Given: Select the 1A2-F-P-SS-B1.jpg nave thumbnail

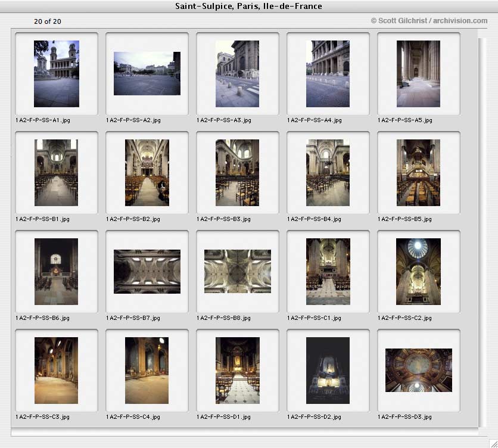Looking at the screenshot, I should pos(56,173).
